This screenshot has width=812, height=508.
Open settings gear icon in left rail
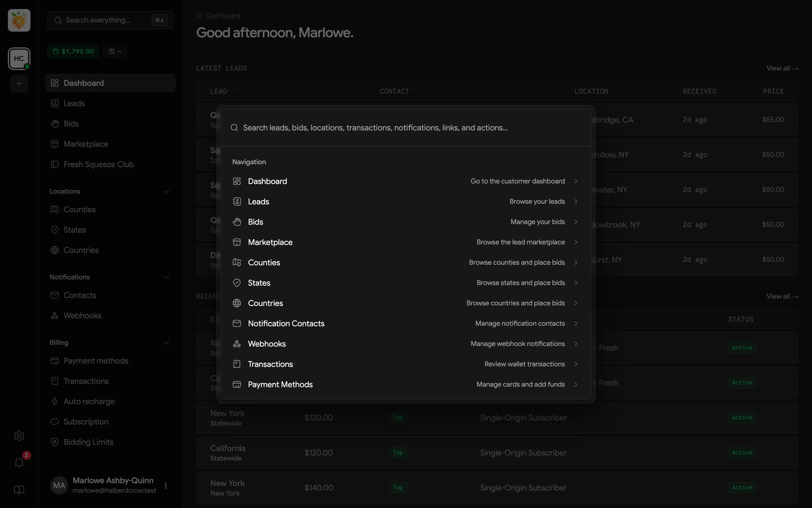pyautogui.click(x=19, y=435)
